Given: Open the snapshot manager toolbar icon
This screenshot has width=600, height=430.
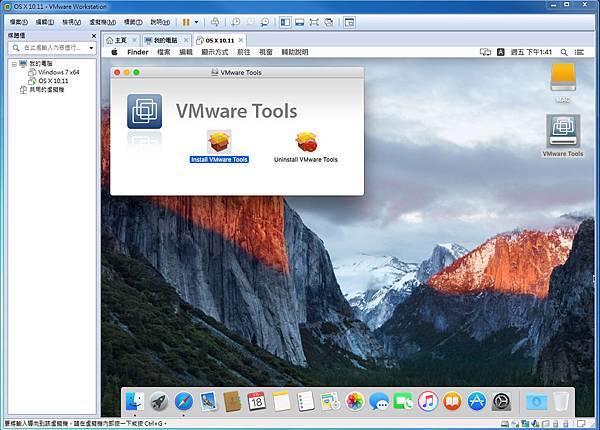Looking at the screenshot, I should [265, 22].
